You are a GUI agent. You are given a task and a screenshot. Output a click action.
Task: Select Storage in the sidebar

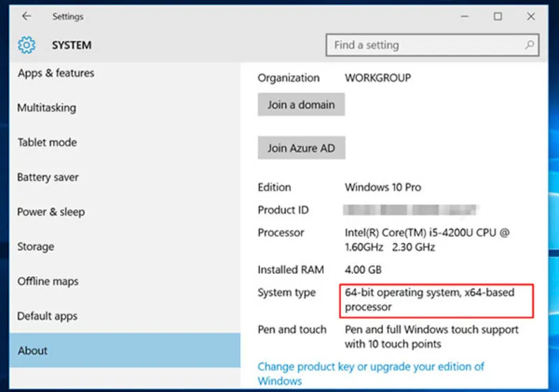coord(36,247)
